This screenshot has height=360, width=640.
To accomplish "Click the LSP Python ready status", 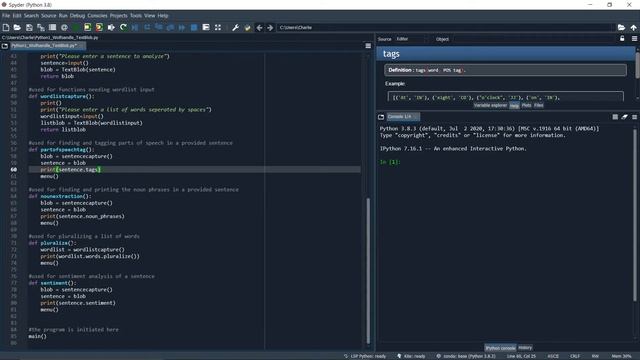I will point(365,356).
